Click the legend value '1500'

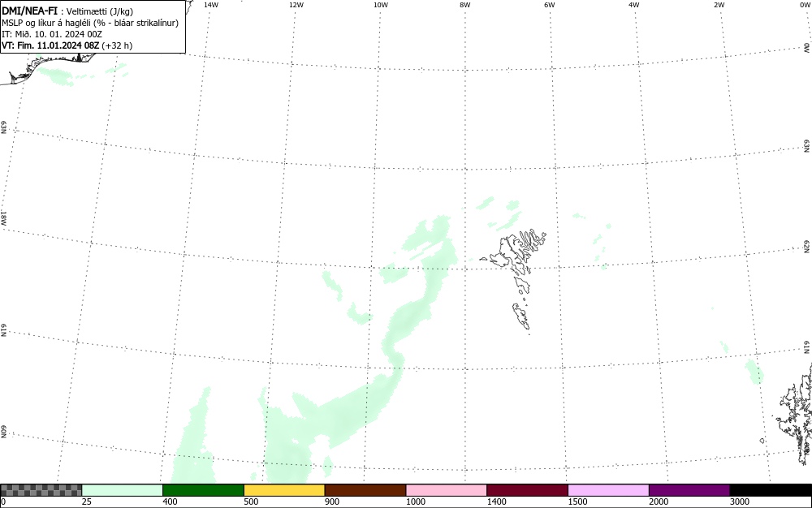(577, 502)
